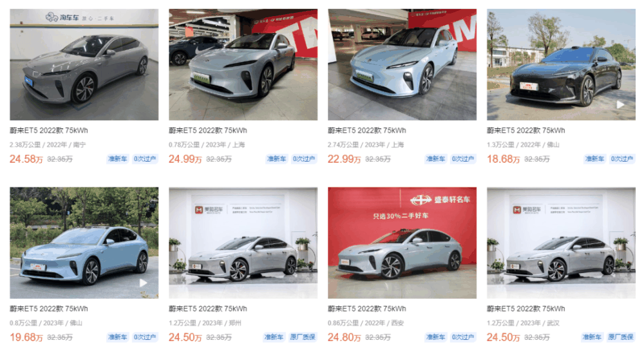
Task: Play video on black ET5 Foshan listing
Action: 620,105
